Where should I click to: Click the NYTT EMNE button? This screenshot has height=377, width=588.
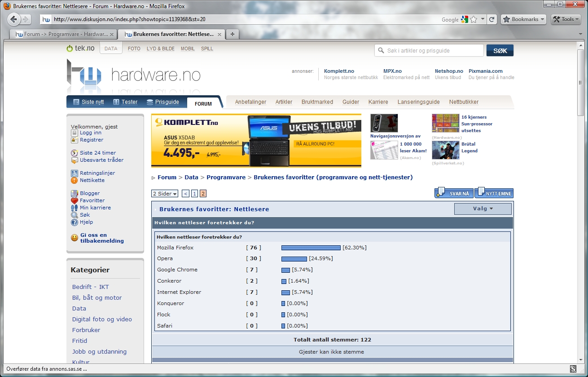point(494,193)
